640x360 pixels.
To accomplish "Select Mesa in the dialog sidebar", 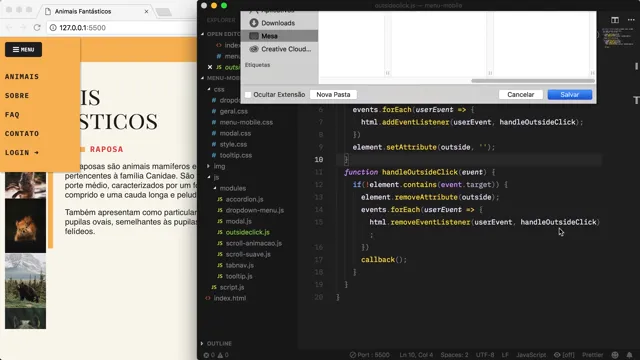I will click(x=279, y=36).
